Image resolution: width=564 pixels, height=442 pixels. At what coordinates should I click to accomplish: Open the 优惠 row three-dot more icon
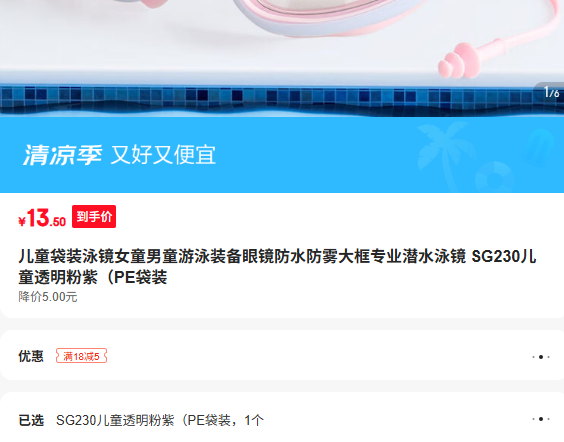[x=541, y=357]
